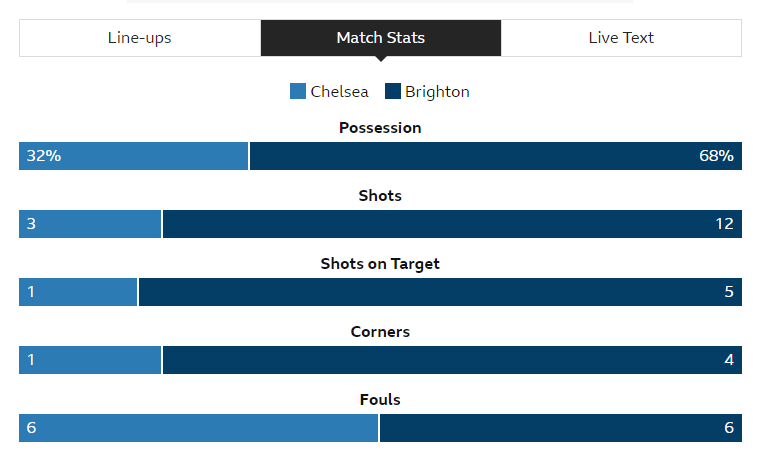This screenshot has width=767, height=451.
Task: Click Chelsea's shots on target bar
Action: (78, 292)
